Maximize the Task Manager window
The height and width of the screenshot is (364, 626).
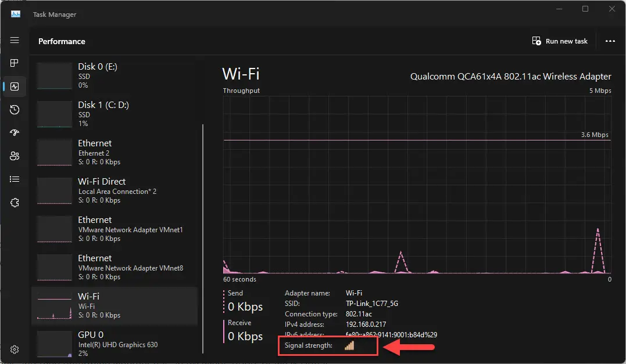(x=585, y=9)
